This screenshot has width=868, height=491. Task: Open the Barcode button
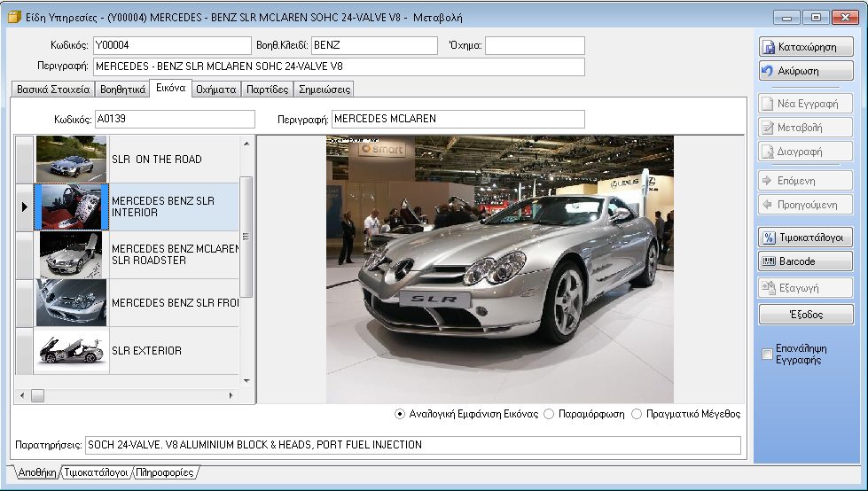pos(805,261)
